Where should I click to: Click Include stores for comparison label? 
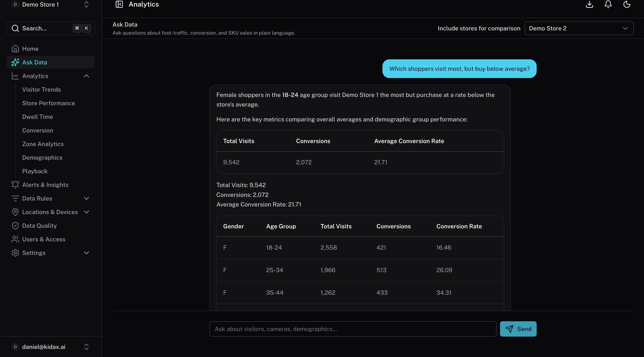tap(479, 28)
